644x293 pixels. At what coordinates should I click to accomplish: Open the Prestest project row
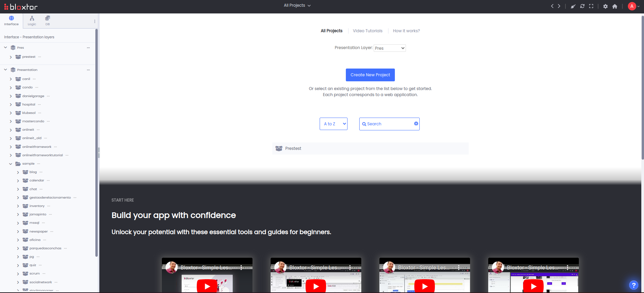370,149
